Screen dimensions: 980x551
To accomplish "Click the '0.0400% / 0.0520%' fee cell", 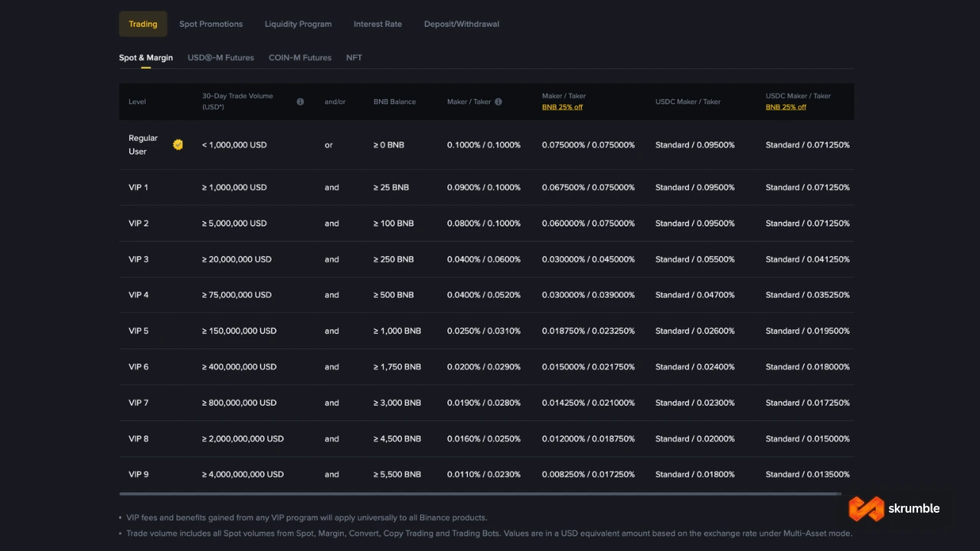I will (x=484, y=295).
